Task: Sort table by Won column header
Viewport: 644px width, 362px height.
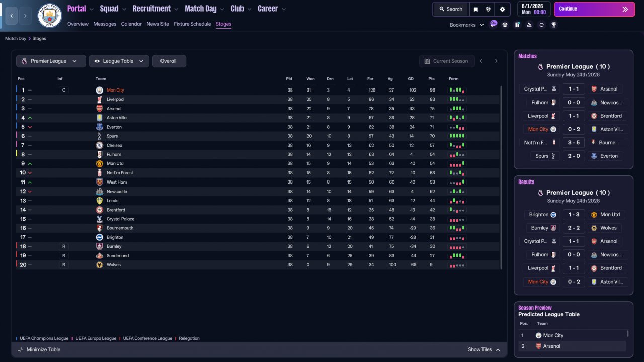Action: (310, 79)
